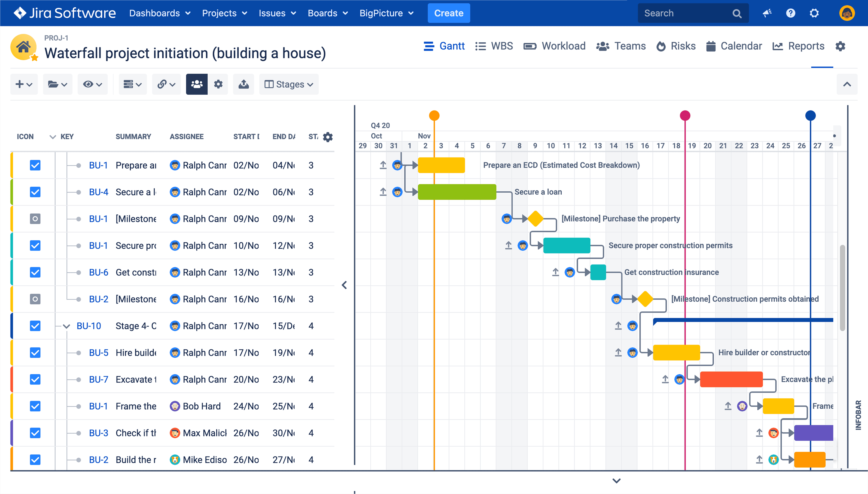Open the link dependencies dropdown
This screenshot has width=868, height=494.
pyautogui.click(x=166, y=84)
